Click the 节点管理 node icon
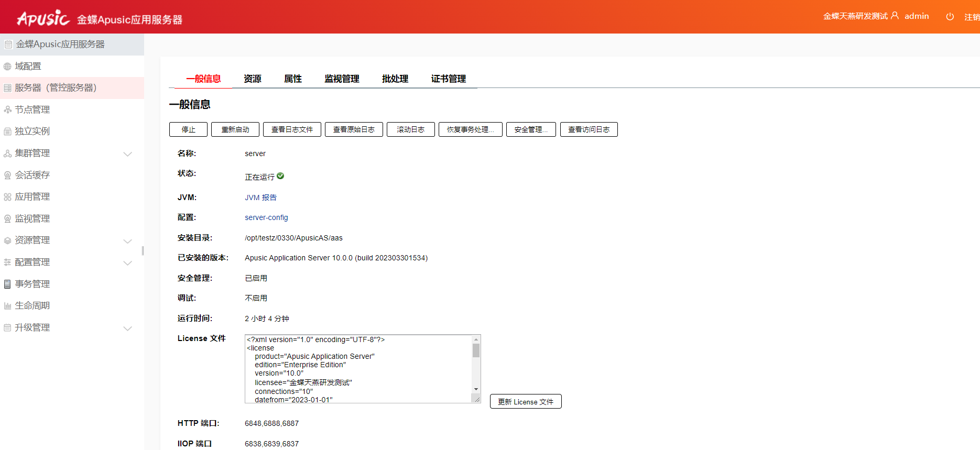The height and width of the screenshot is (450, 980). (7, 110)
